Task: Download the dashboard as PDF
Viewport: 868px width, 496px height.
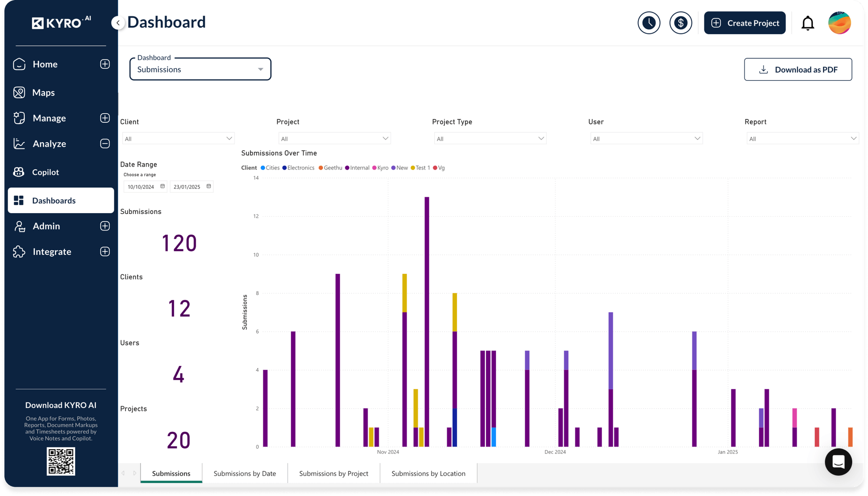Action: pos(798,69)
